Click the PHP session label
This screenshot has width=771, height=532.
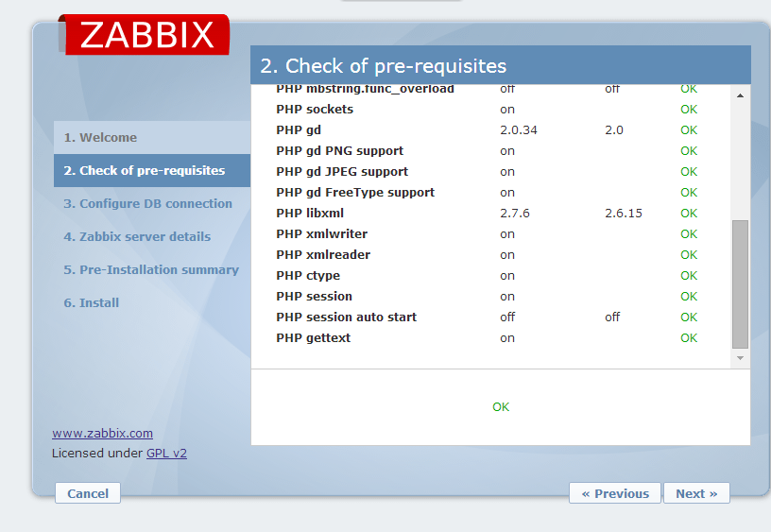[315, 297]
